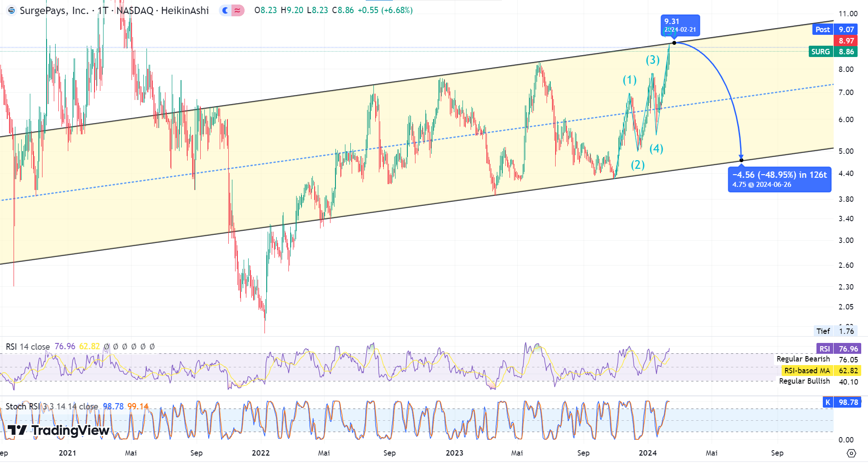
Task: Click the SURG green price label
Action: point(821,52)
